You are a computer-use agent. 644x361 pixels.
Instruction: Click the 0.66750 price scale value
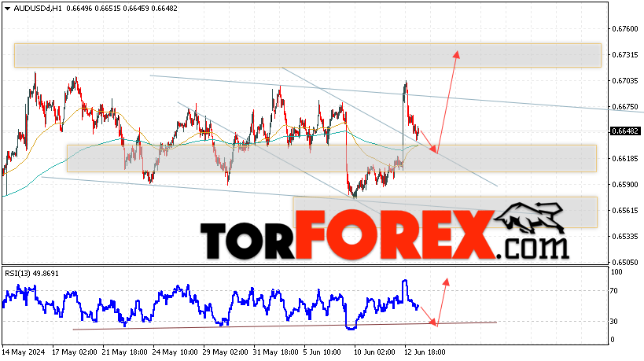(625, 106)
